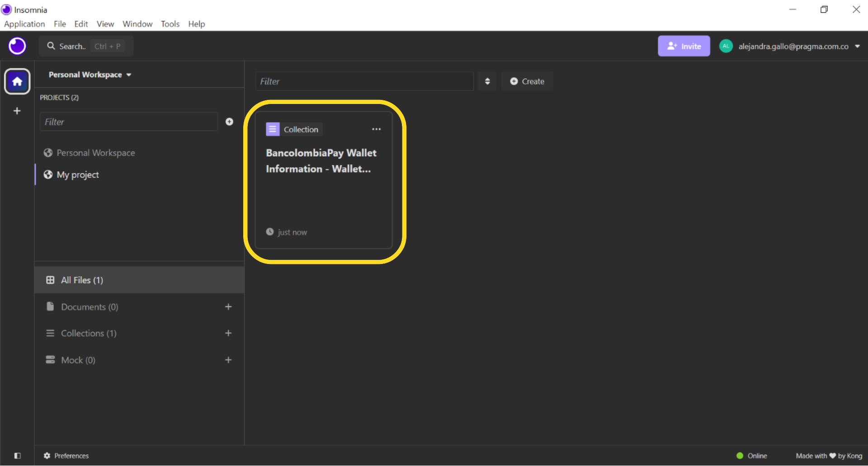Open the View menu
The height and width of the screenshot is (466, 868).
coord(105,24)
